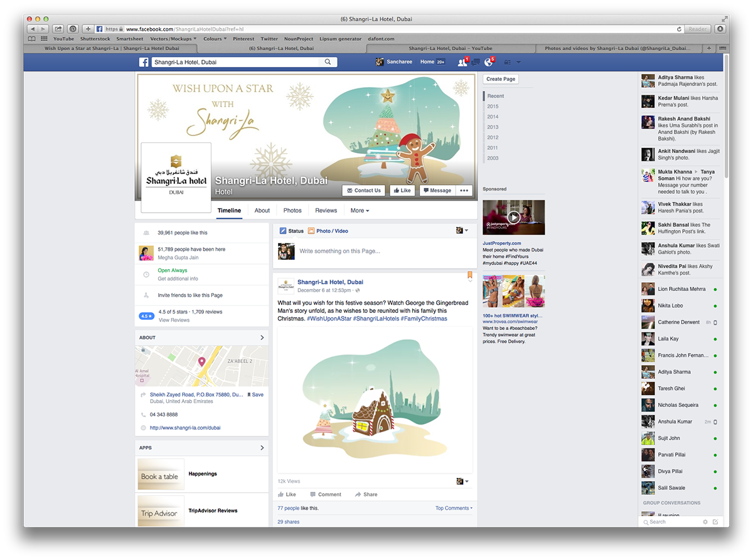Image resolution: width=753 pixels, height=560 pixels.
Task: Click the #WishUponAStar hashtag
Action: point(329,319)
